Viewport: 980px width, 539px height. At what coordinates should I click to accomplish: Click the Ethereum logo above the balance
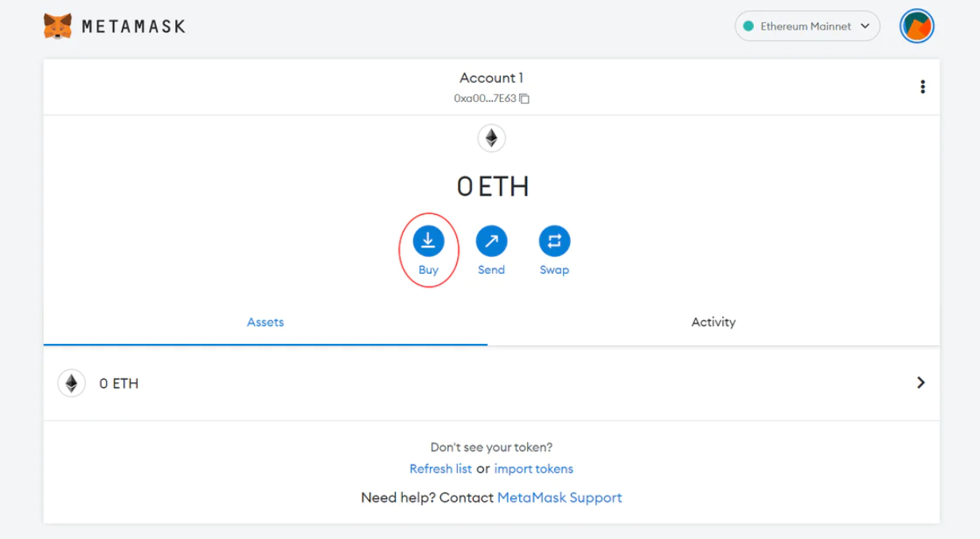coord(491,139)
